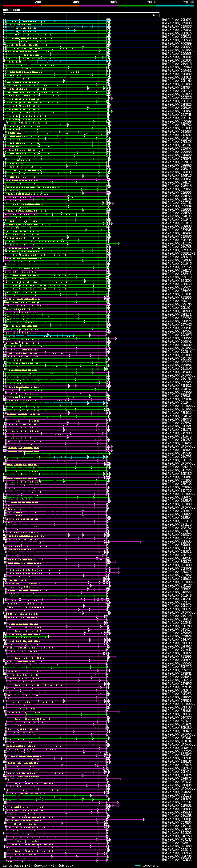The image size is (197, 868).
Task: Select hit label UniRef100_Q43504
Action: point(176,518)
